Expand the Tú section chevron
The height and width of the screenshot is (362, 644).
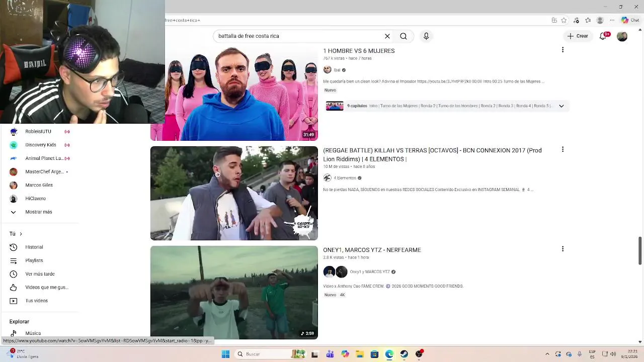(21, 234)
